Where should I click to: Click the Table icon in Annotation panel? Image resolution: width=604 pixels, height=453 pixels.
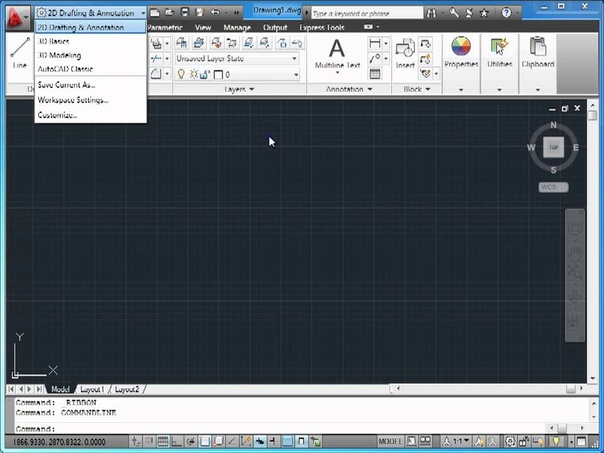(x=375, y=74)
